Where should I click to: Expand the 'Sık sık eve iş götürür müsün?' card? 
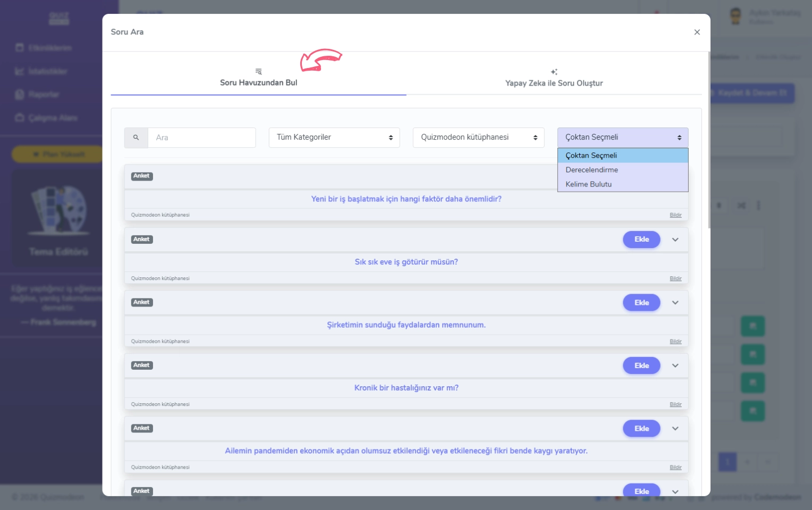pyautogui.click(x=675, y=240)
